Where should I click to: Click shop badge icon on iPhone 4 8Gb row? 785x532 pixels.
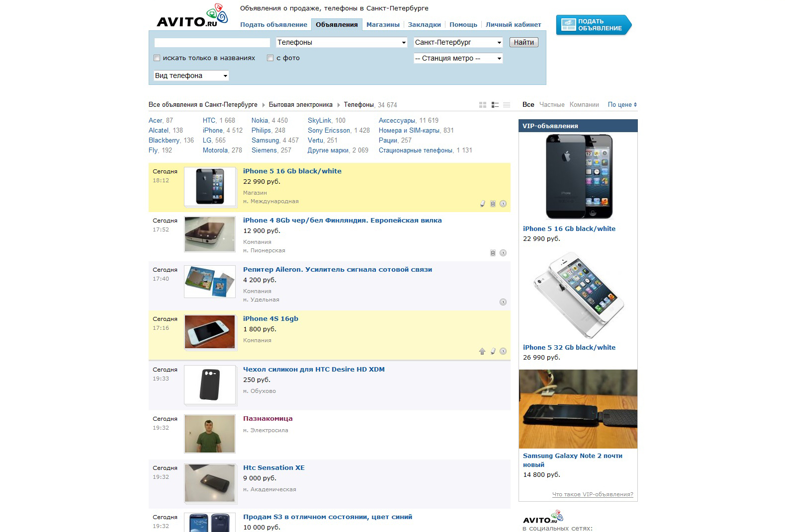click(x=493, y=253)
